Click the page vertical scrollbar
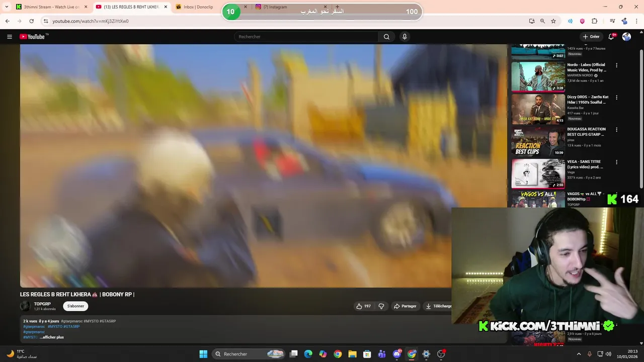Viewport: 644px width, 362px height. pos(641,118)
